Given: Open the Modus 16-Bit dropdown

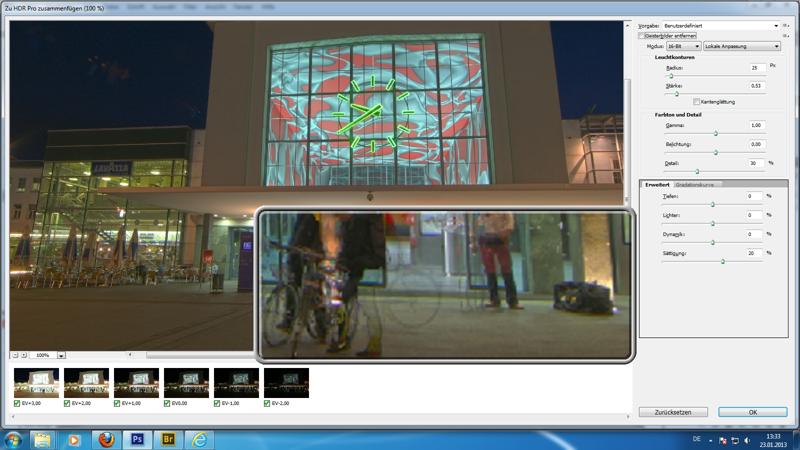Looking at the screenshot, I should tap(683, 46).
